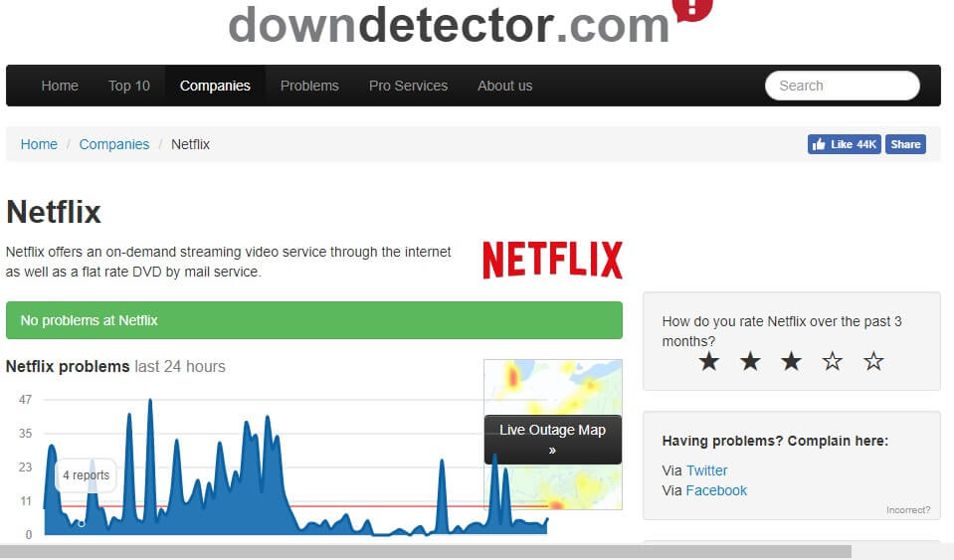Complain via Twitter link
The width and height of the screenshot is (954, 560).
point(706,470)
